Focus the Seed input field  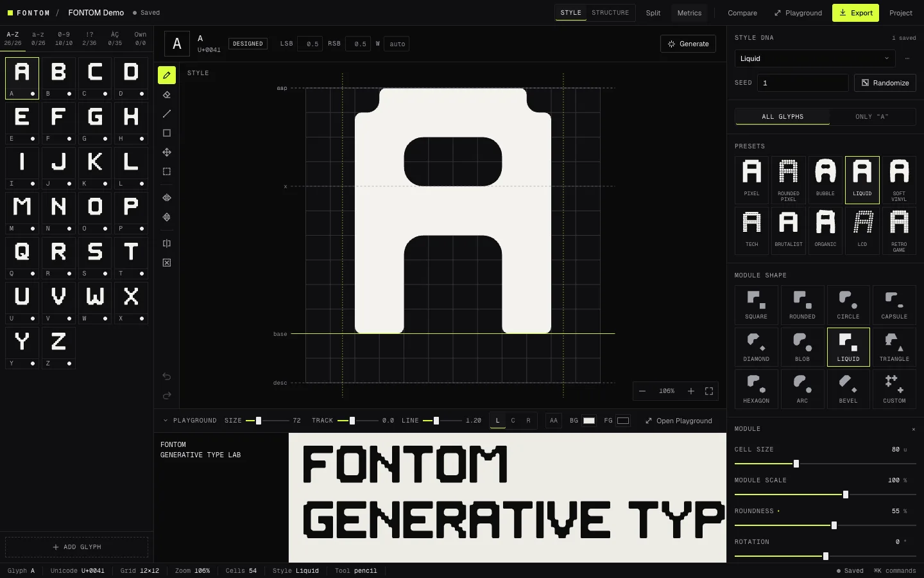(x=803, y=83)
